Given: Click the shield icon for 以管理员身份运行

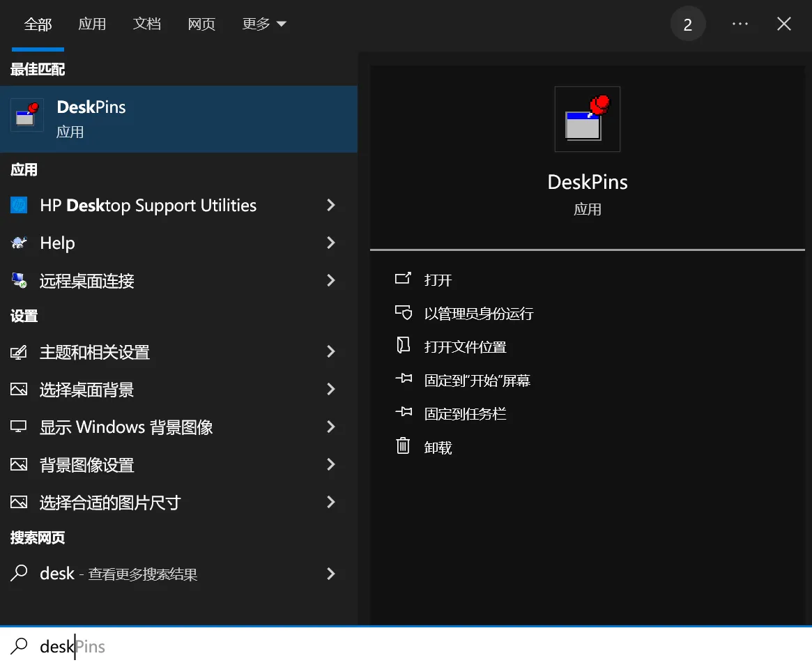Looking at the screenshot, I should point(403,312).
